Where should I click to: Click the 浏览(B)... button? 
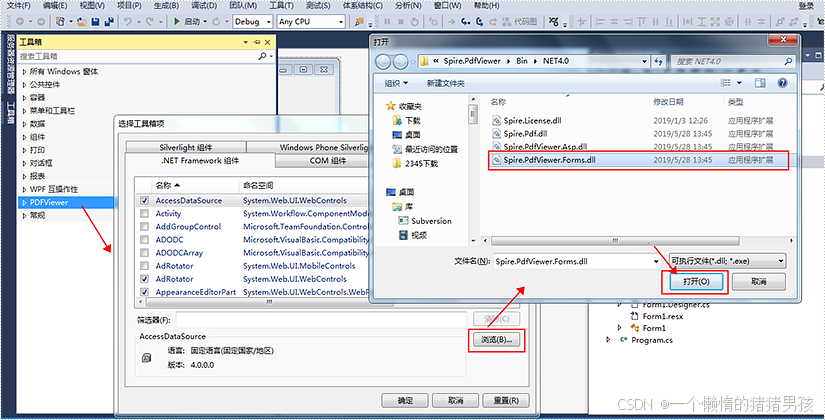click(x=496, y=340)
